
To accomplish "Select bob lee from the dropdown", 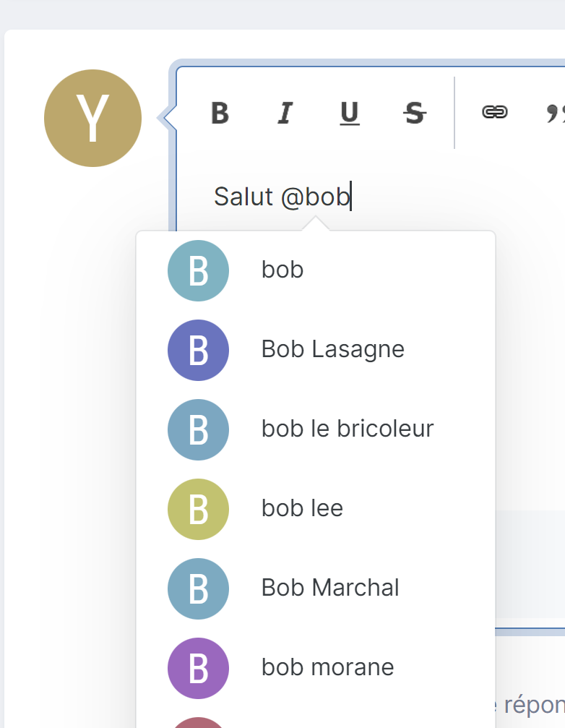I will click(316, 509).
